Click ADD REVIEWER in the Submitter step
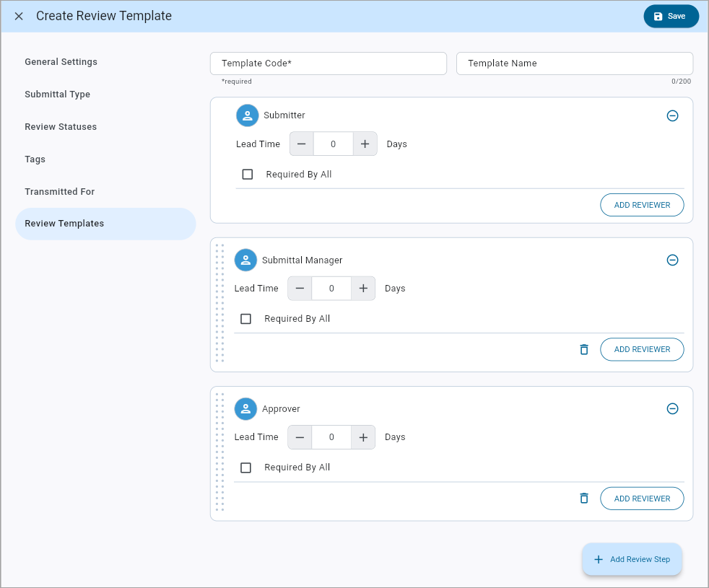The image size is (709, 588). tap(642, 205)
